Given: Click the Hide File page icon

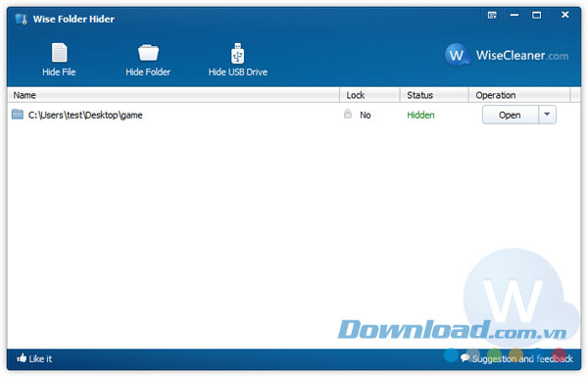Looking at the screenshot, I should [59, 52].
